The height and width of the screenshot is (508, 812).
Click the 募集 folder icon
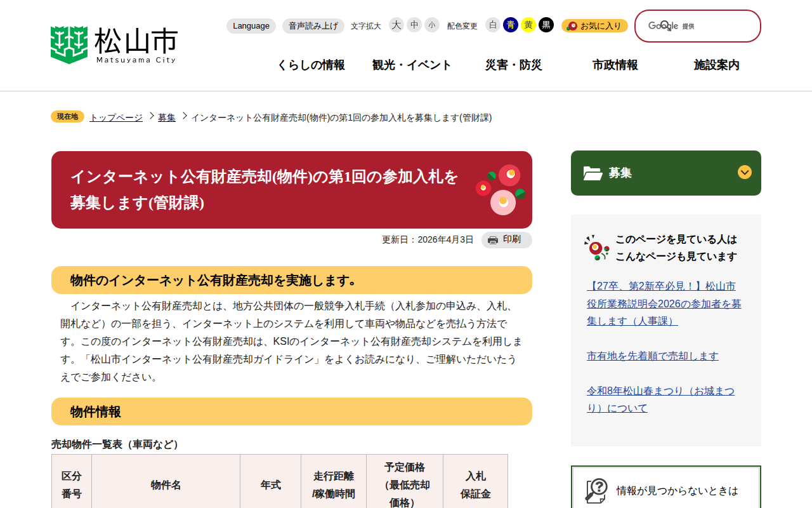(593, 173)
